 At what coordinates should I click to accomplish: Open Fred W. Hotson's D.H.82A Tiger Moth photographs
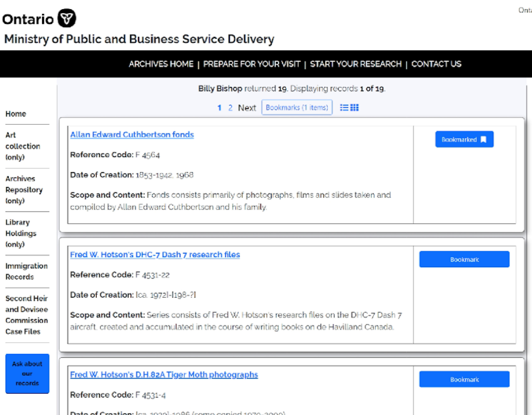point(164,374)
